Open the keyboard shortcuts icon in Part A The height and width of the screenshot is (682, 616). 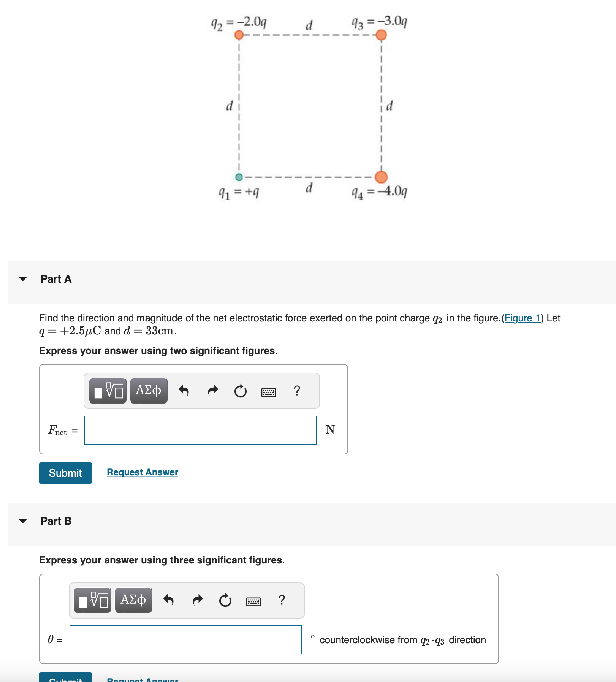click(x=269, y=391)
